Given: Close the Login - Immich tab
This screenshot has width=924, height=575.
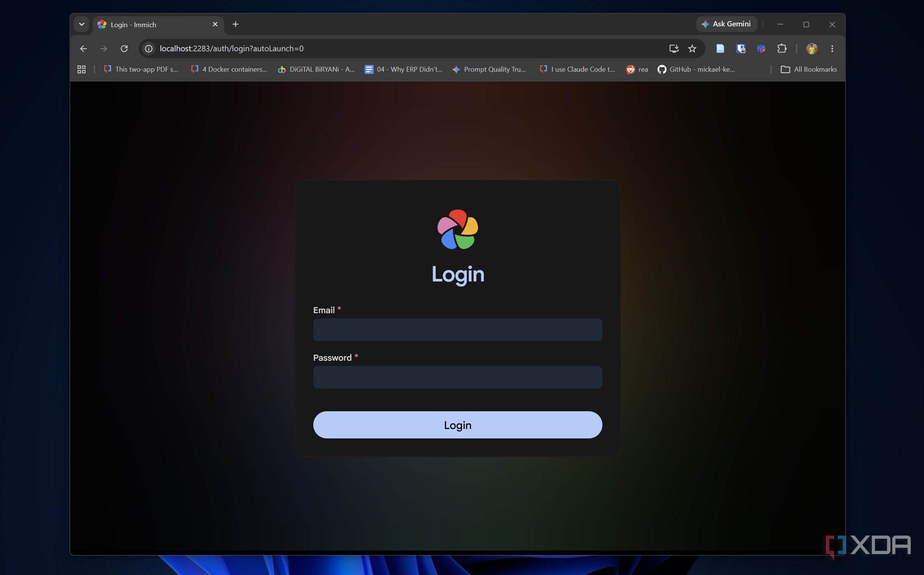Looking at the screenshot, I should 215,25.
